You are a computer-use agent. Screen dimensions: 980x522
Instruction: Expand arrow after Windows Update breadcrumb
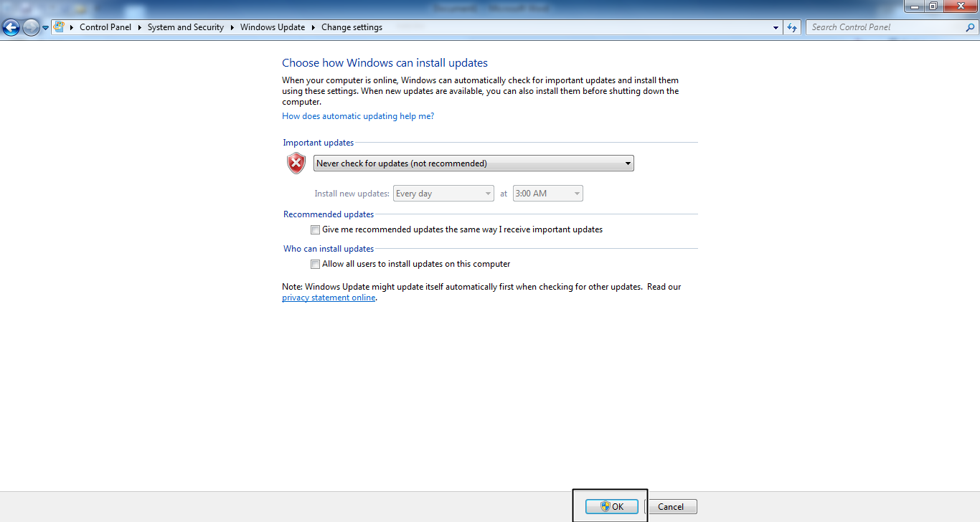[x=314, y=27]
